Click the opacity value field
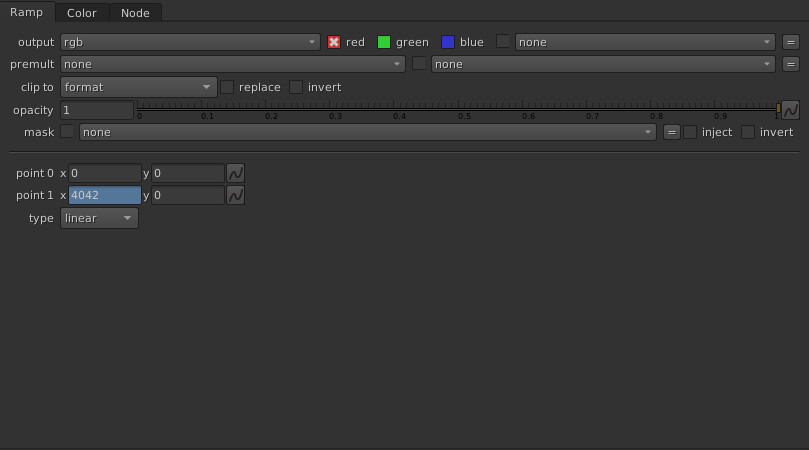This screenshot has height=450, width=809. (x=97, y=110)
